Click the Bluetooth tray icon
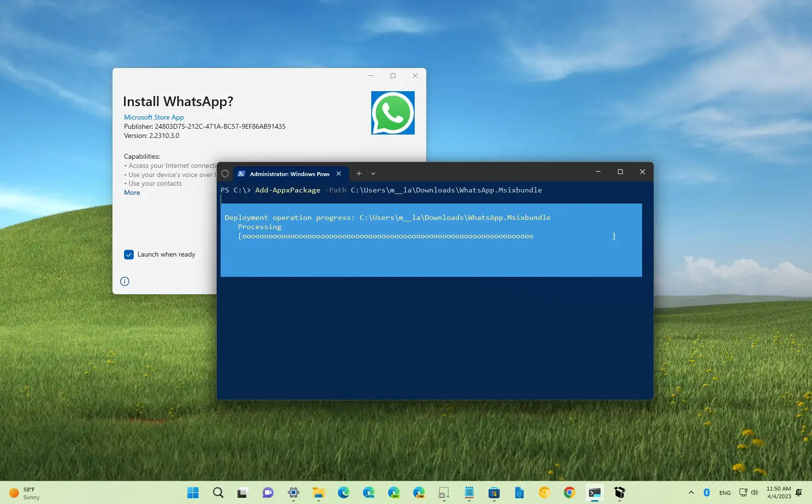The image size is (812, 504). [707, 492]
